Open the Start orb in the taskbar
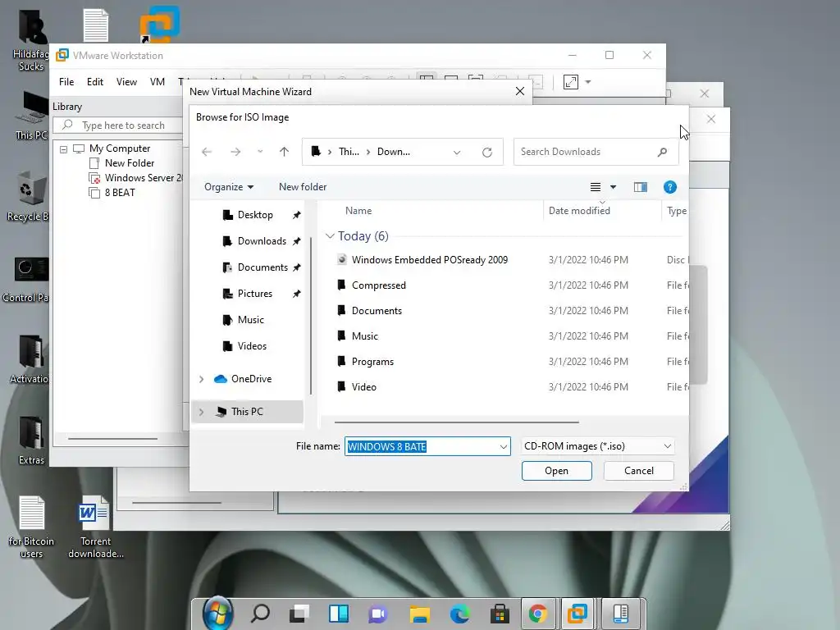 click(217, 613)
